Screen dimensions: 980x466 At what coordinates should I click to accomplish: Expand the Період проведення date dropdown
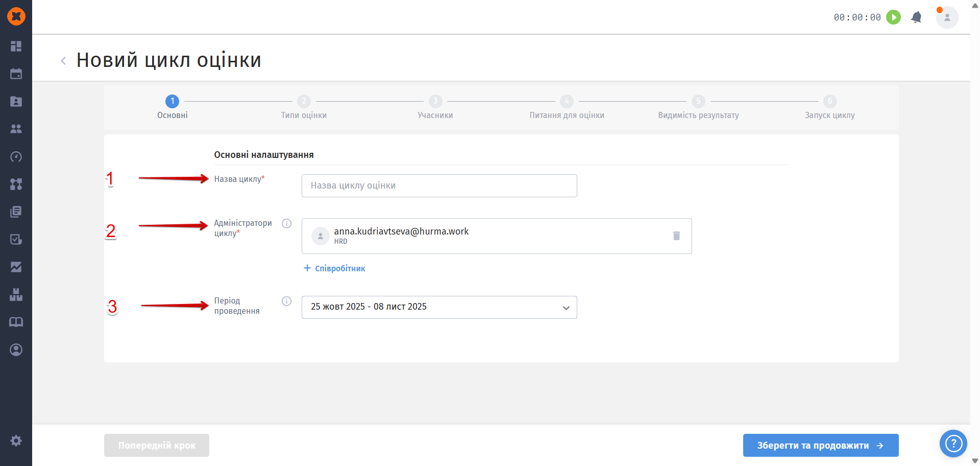click(x=439, y=307)
